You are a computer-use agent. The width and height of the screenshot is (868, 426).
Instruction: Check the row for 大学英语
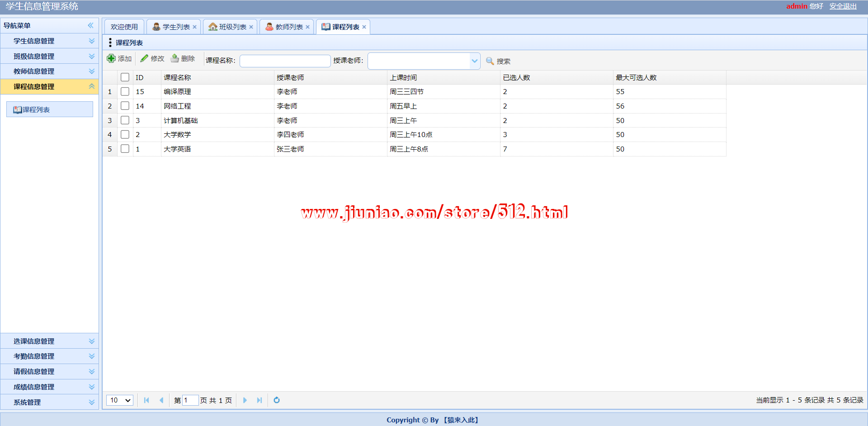coord(125,149)
